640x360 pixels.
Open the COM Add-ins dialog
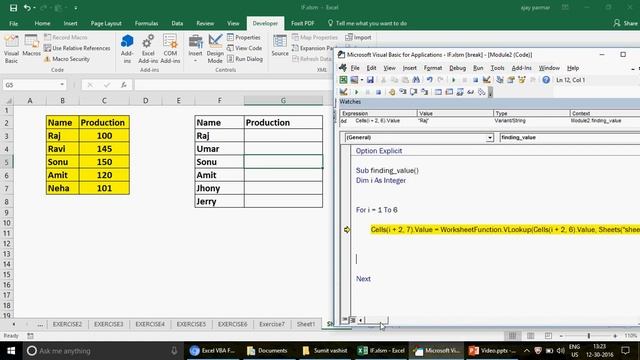(170, 49)
